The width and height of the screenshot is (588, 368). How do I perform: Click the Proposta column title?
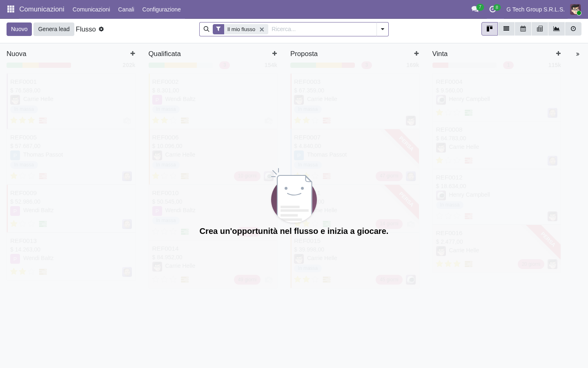click(x=304, y=54)
